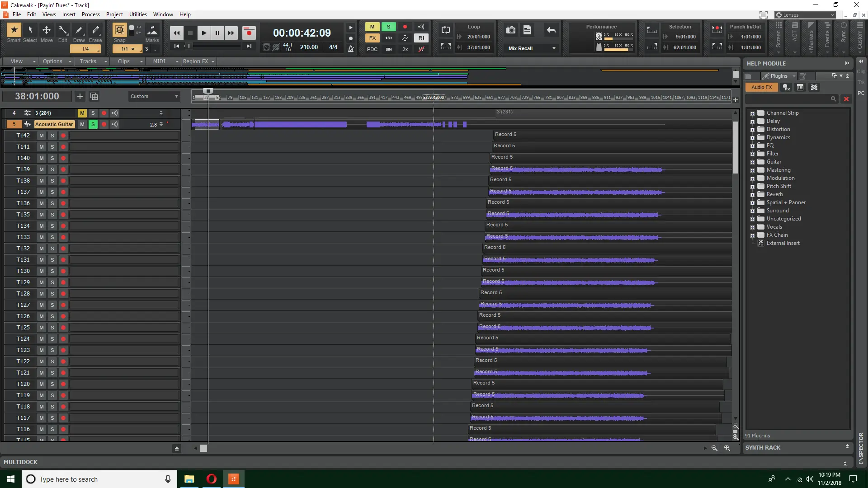
Task: Expand the Reverb plugin folder
Action: click(752, 195)
